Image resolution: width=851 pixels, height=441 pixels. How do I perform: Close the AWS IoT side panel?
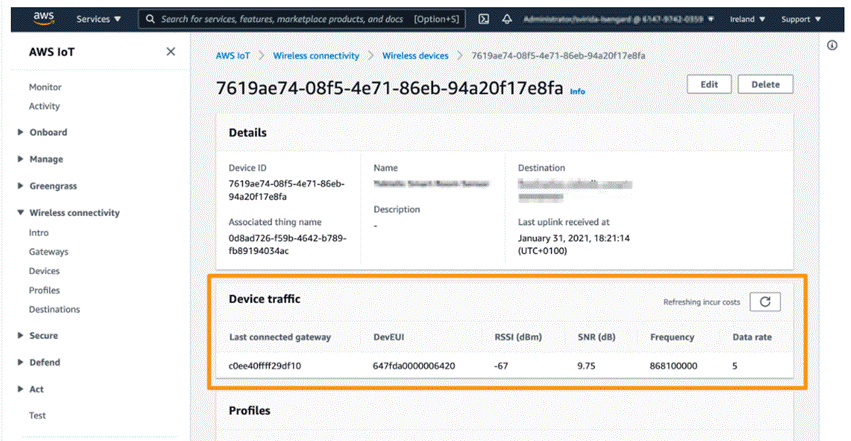tap(170, 52)
